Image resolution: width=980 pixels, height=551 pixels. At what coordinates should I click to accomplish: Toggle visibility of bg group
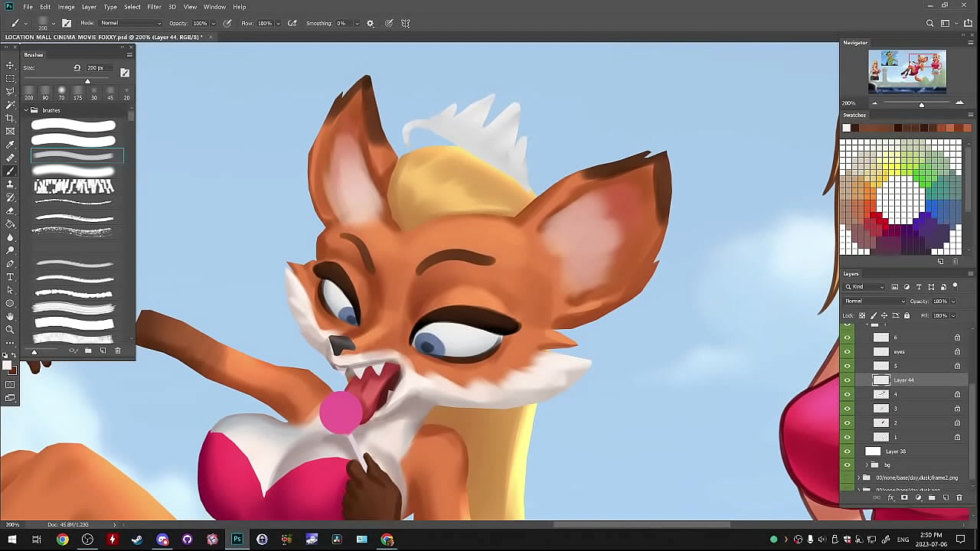tap(847, 465)
